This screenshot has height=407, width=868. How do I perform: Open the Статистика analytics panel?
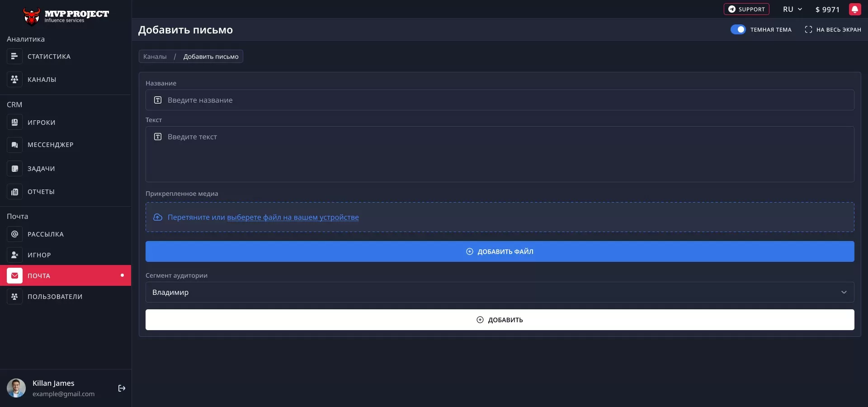click(48, 56)
